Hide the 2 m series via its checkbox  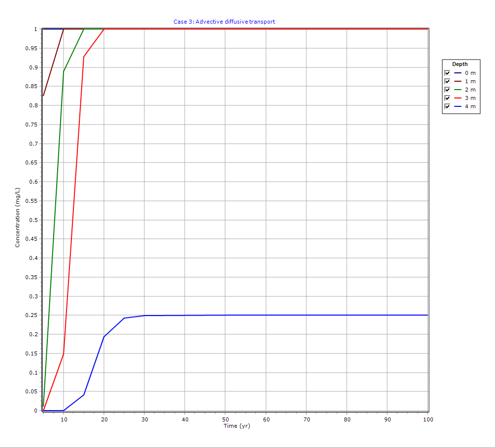coord(447,90)
